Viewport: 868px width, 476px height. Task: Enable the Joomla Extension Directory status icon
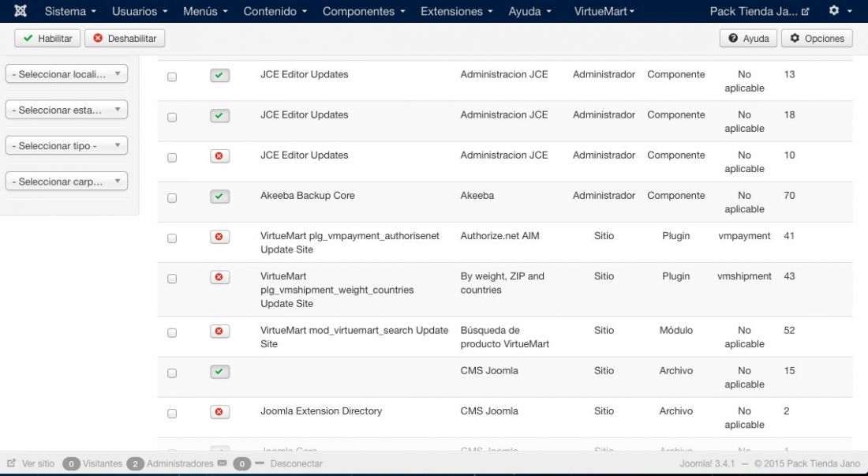(220, 412)
